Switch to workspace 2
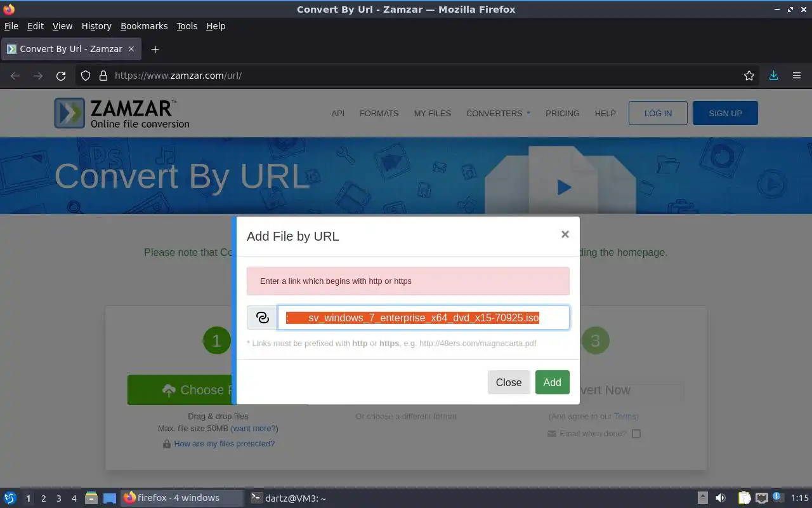The image size is (812, 508). [x=43, y=498]
